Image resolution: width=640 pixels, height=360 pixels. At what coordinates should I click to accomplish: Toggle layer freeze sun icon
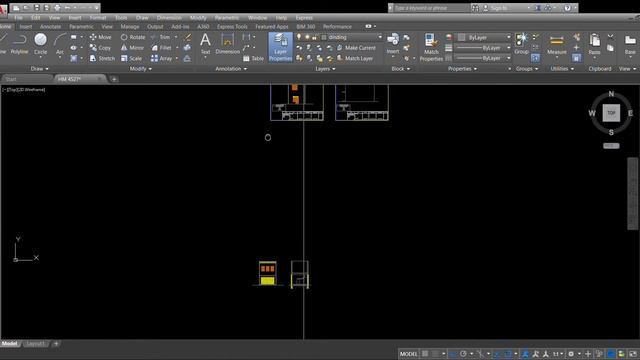pos(307,37)
